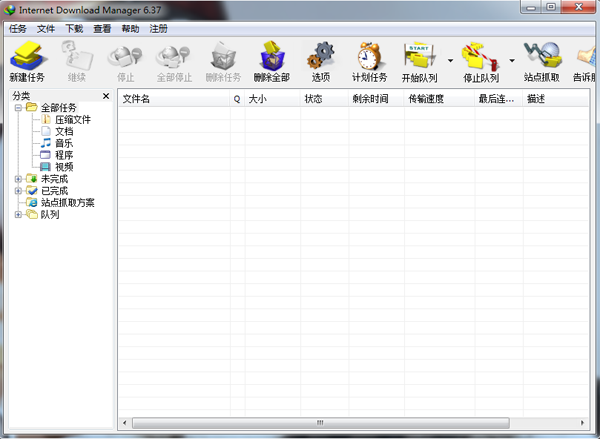Select 站点抓取方案 in tree
This screenshot has height=439, width=600.
coord(67,203)
